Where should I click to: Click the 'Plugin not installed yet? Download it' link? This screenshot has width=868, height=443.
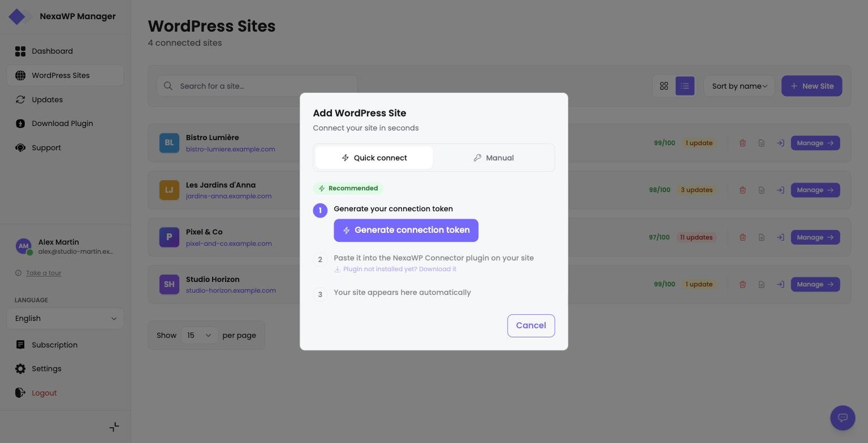395,269
